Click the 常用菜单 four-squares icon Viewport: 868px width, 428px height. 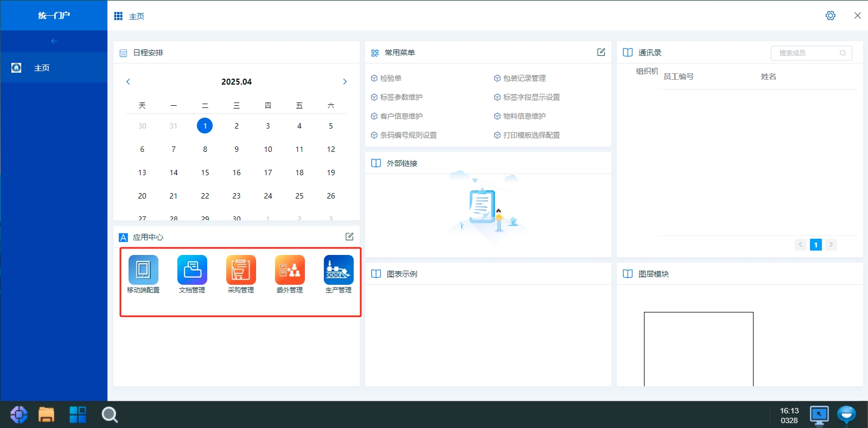(x=375, y=53)
